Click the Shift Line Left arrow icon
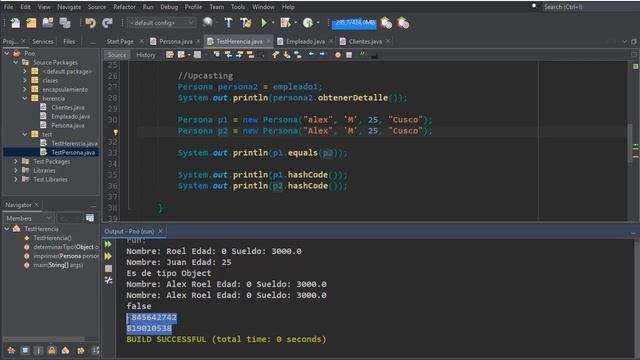The height and width of the screenshot is (360, 640). point(311,54)
